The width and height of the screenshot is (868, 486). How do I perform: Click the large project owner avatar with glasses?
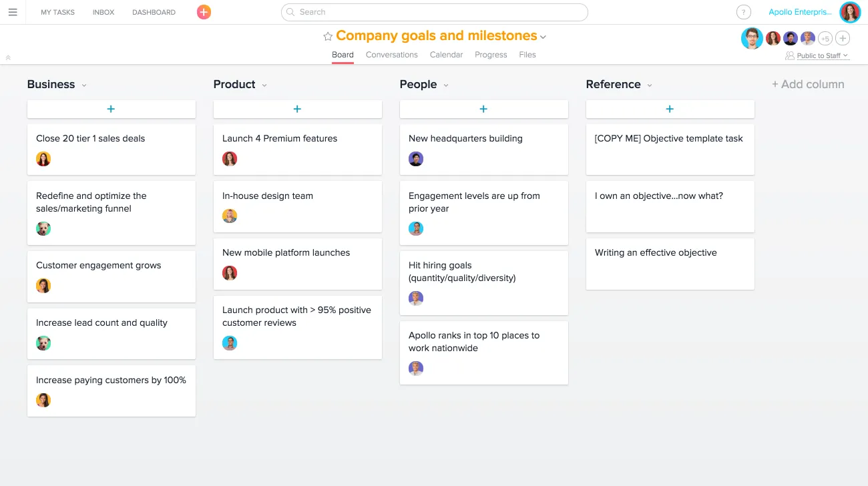[752, 39]
